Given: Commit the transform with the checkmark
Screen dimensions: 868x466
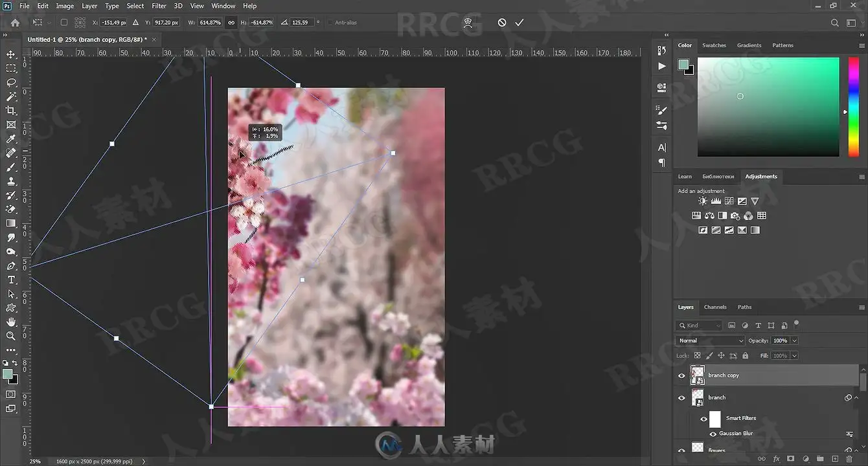Looking at the screenshot, I should tap(519, 23).
